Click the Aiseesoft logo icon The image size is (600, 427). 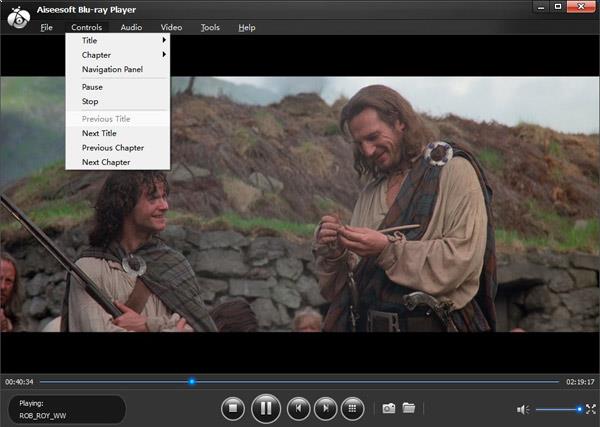tap(18, 18)
